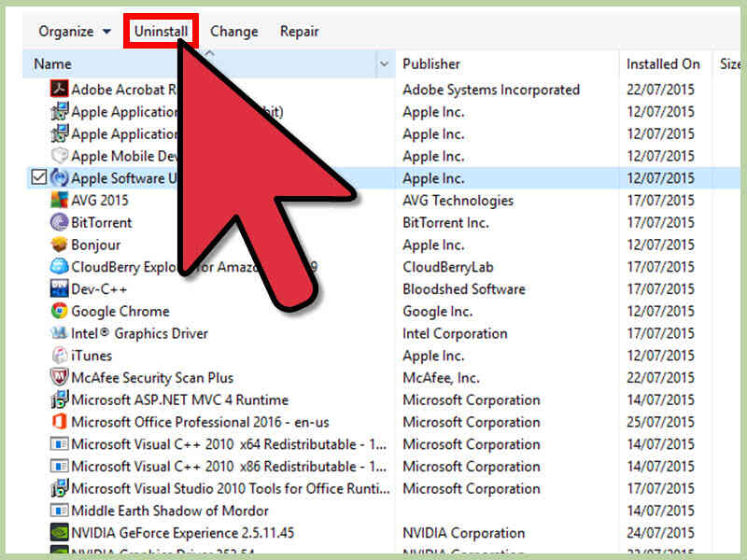Viewport: 747px width, 560px height.
Task: Select the BitTorrent program name
Action: [101, 222]
